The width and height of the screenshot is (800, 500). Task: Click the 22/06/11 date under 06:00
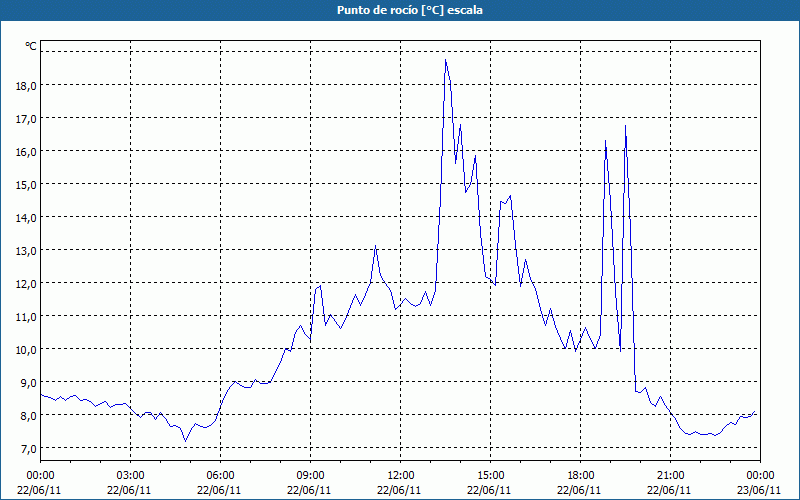coord(219,490)
